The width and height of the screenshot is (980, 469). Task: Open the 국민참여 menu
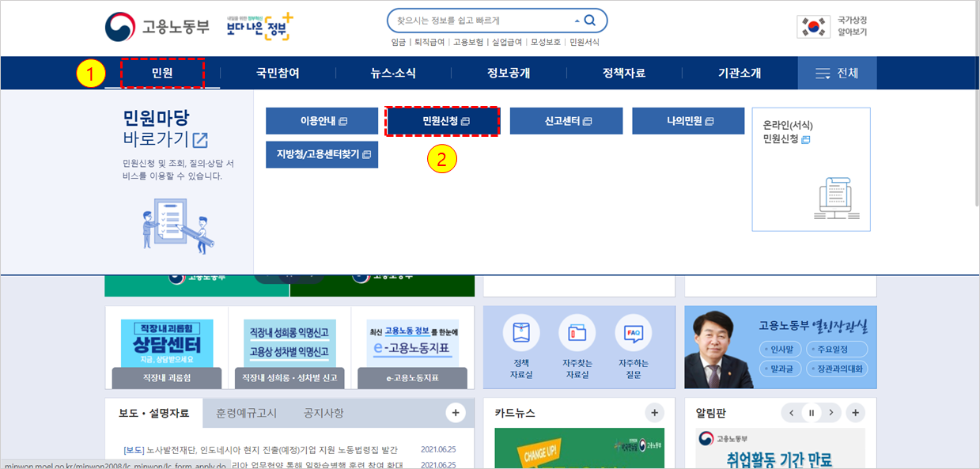point(278,73)
